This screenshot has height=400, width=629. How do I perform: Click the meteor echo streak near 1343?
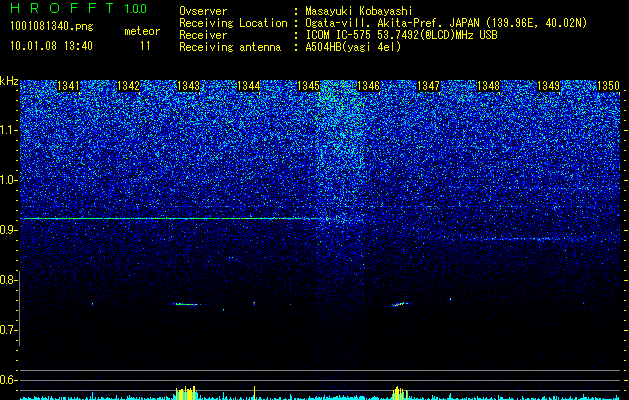click(186, 304)
